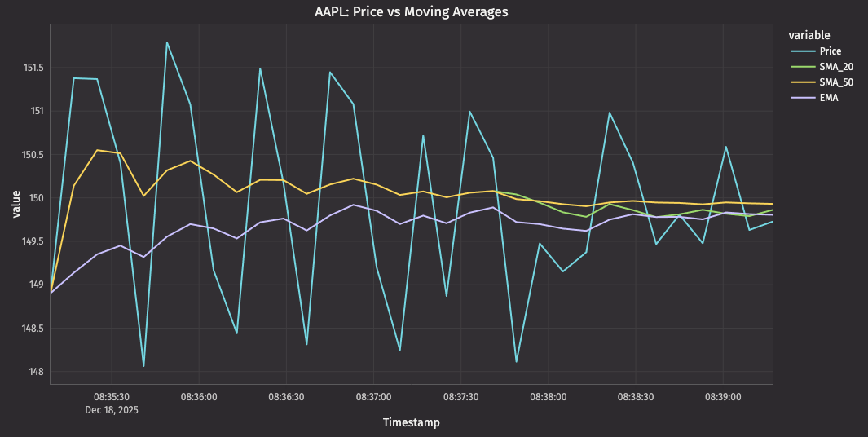This screenshot has height=437, width=868.
Task: Click the 08:36:00 x-axis tick label
Action: pos(199,397)
